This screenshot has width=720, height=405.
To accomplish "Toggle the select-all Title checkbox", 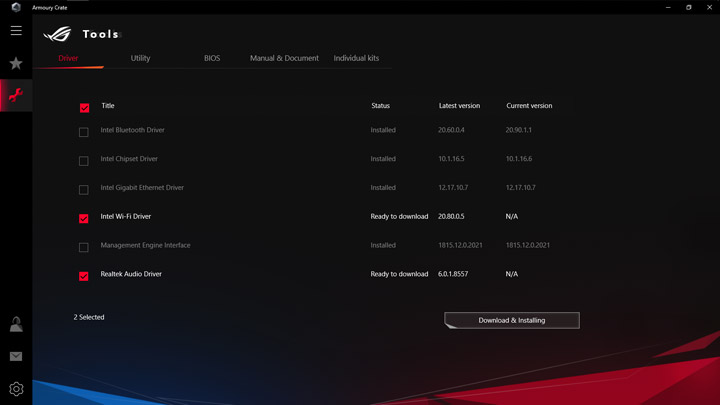I will coord(84,108).
